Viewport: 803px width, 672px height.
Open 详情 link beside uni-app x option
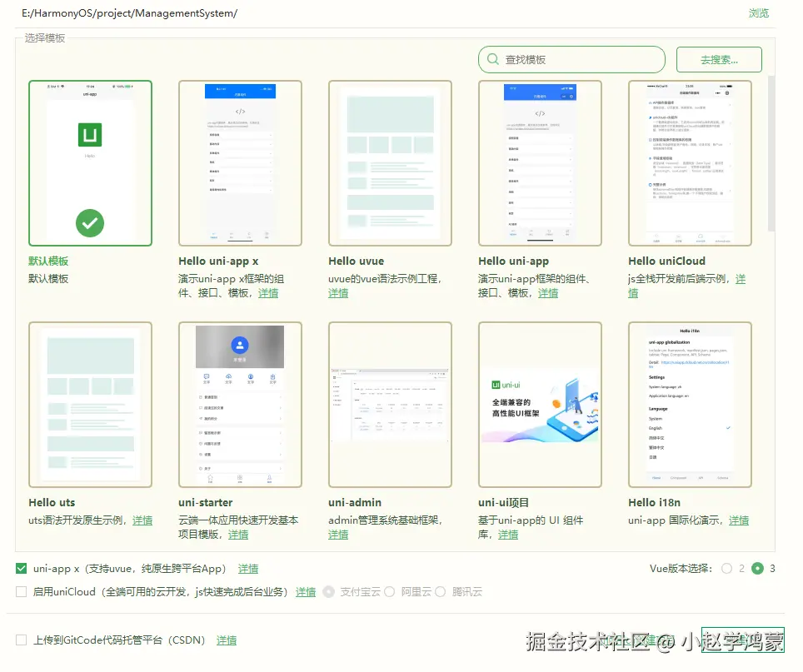(248, 569)
